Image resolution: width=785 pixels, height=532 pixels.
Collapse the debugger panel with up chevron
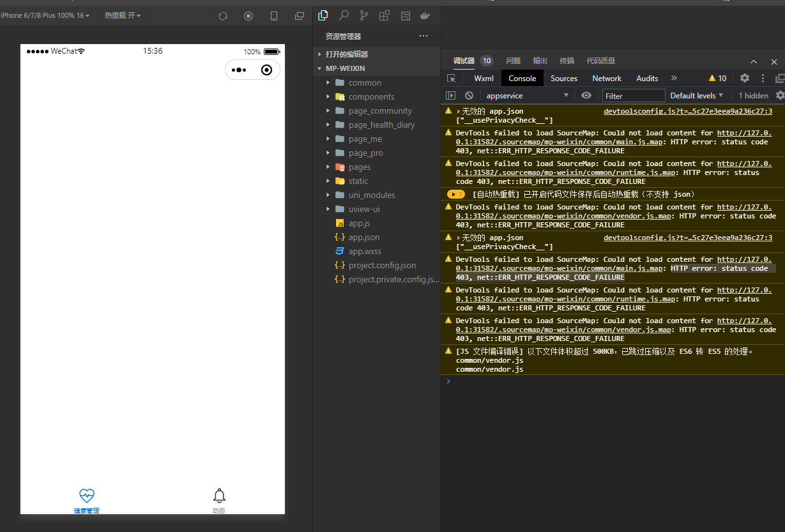(754, 61)
